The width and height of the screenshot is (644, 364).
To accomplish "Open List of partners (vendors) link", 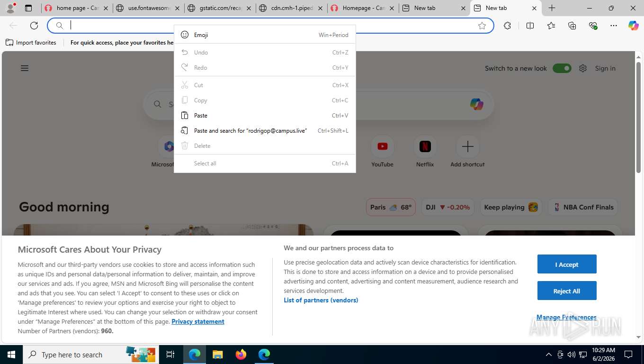I will point(321,300).
